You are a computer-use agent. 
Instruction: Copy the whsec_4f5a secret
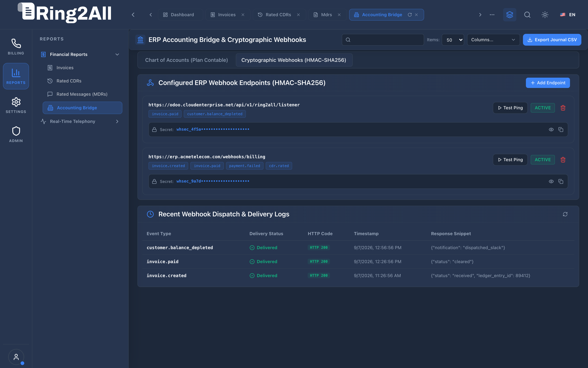(561, 130)
